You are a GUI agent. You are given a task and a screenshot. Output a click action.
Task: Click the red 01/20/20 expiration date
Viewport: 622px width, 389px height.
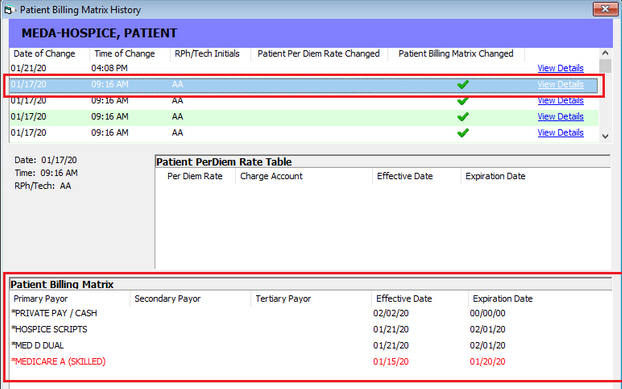tap(488, 362)
